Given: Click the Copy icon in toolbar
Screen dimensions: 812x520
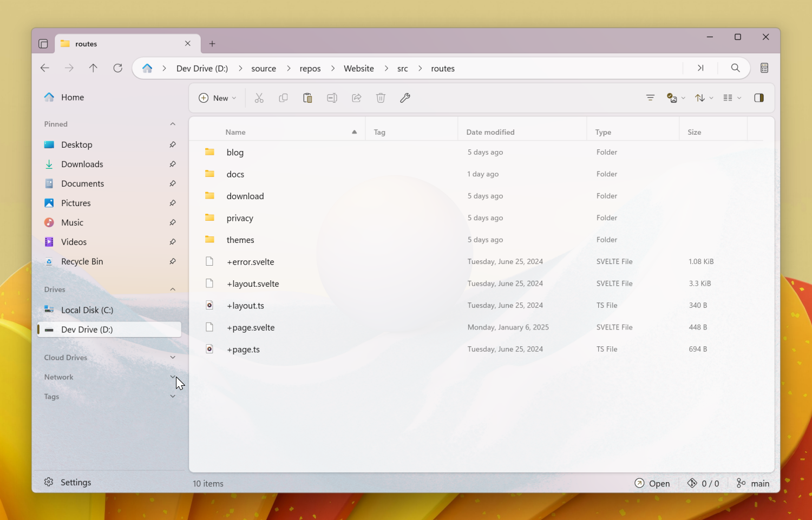Looking at the screenshot, I should [283, 98].
